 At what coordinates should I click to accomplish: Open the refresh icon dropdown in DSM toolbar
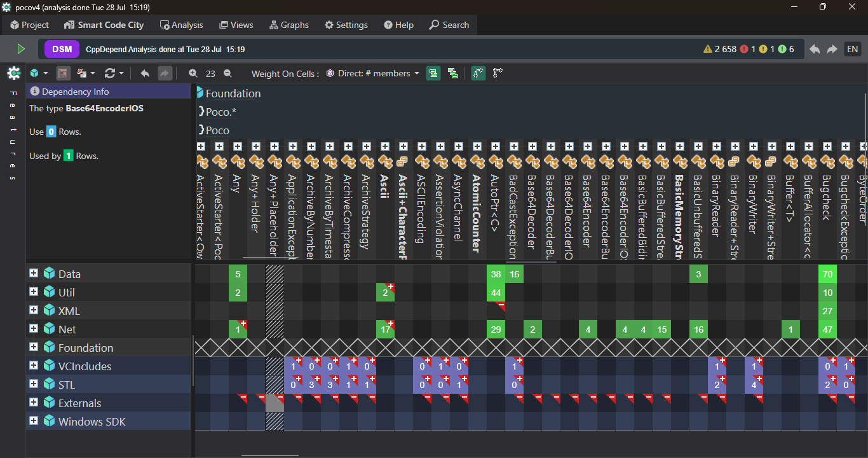[114, 73]
